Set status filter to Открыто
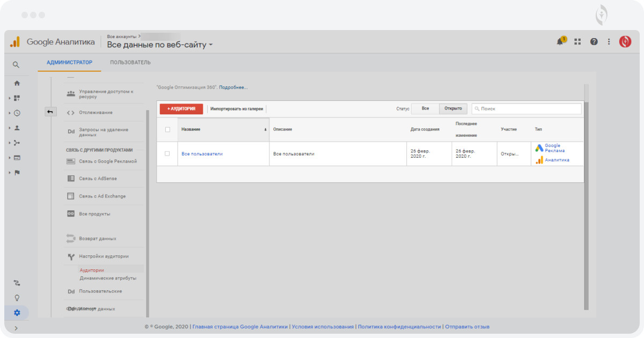Viewport: 644px width, 338px height. [x=453, y=108]
